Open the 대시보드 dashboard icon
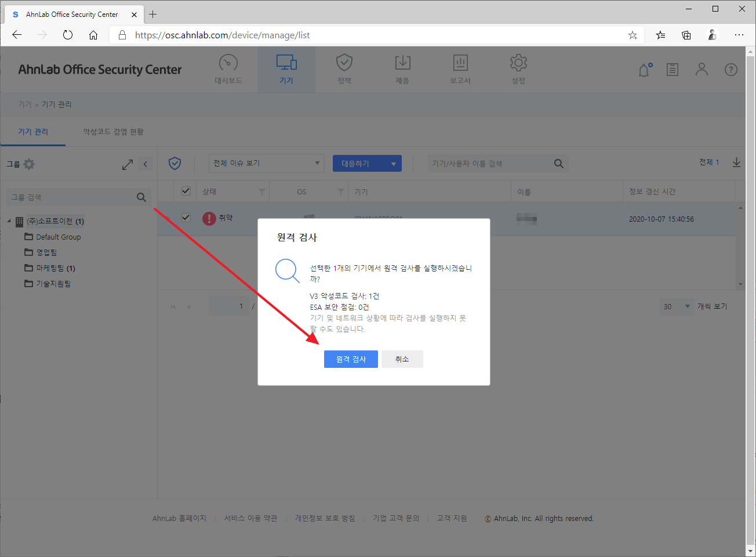Image resolution: width=756 pixels, height=557 pixels. coord(228,63)
